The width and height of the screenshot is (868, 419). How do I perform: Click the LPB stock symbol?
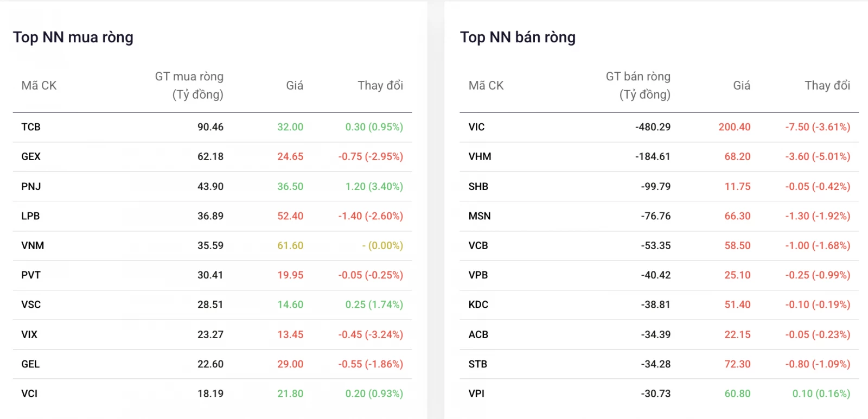[30, 216]
